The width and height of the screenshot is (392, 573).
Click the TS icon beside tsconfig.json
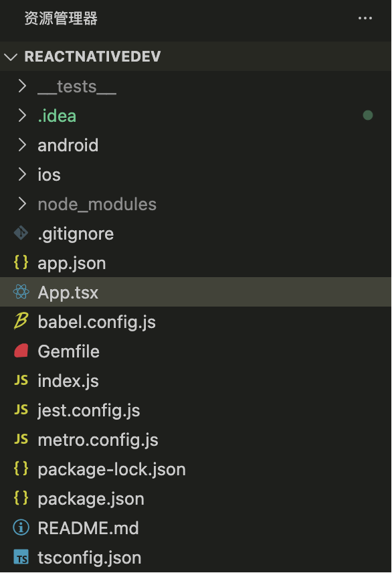[21, 558]
